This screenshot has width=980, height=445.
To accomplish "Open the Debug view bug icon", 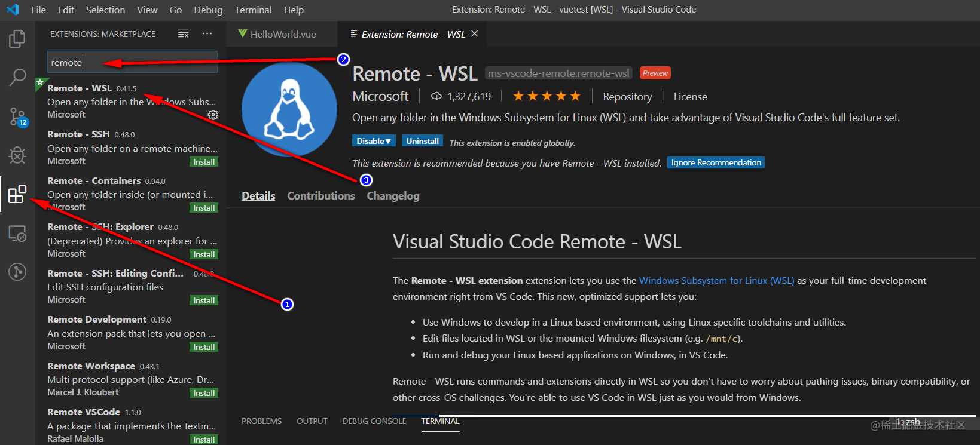I will 17,155.
